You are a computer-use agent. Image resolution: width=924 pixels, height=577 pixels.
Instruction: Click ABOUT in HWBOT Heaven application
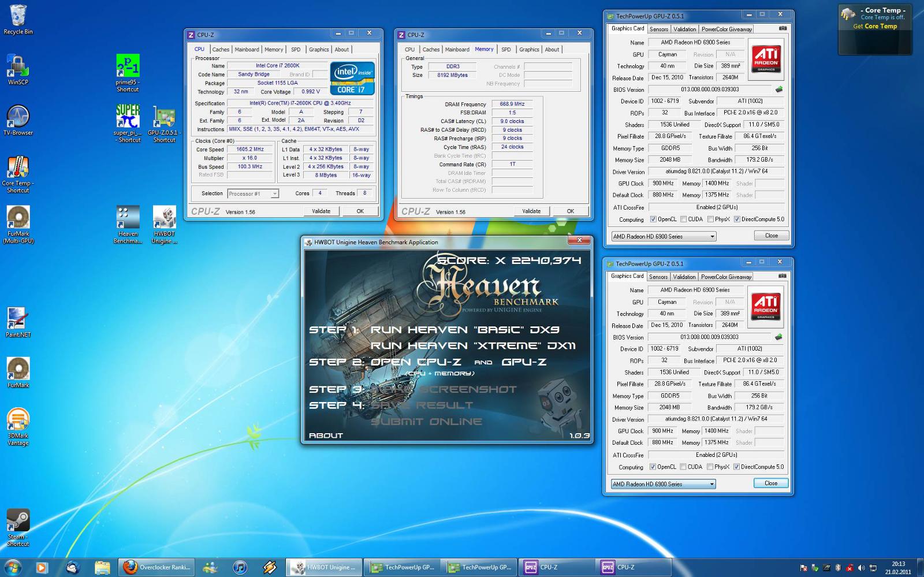pyautogui.click(x=326, y=435)
